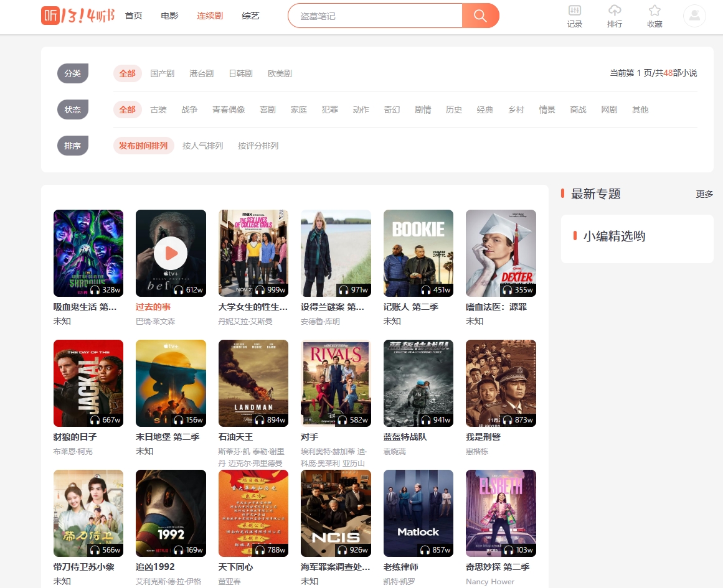Open the 天下同心 poster

point(253,513)
